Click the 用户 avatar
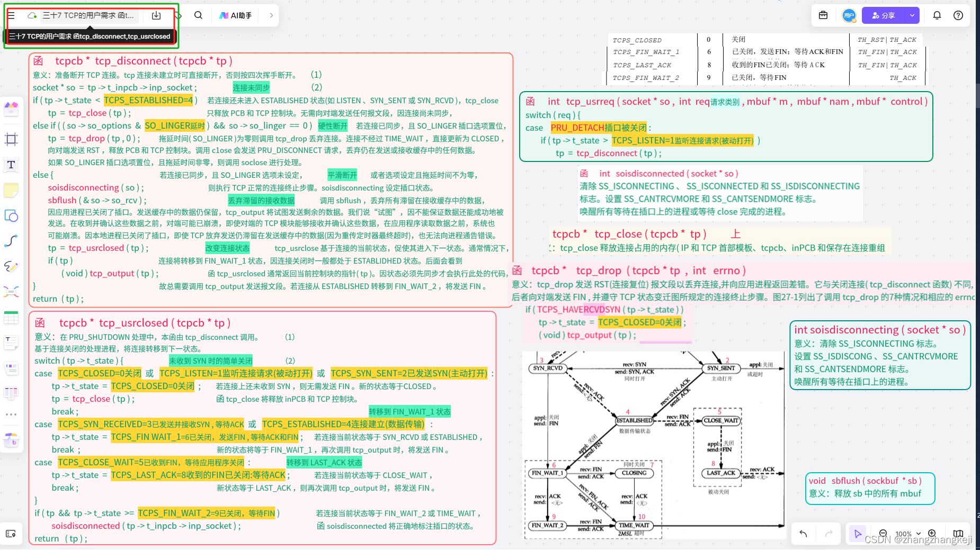 click(x=849, y=15)
